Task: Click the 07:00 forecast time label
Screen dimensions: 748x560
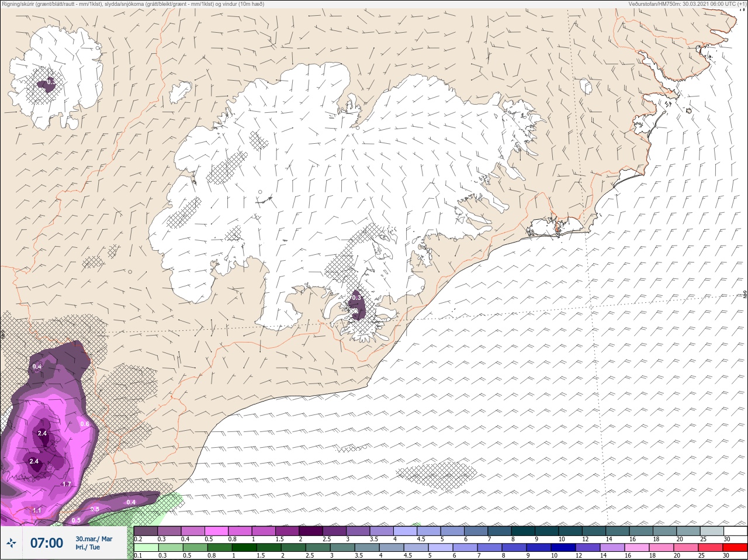Action: click(47, 543)
